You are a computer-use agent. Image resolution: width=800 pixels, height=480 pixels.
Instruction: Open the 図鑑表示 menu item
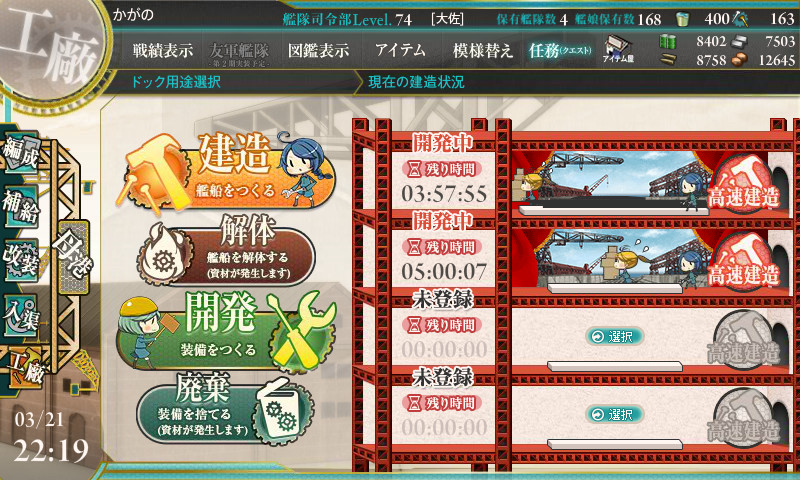[318, 50]
